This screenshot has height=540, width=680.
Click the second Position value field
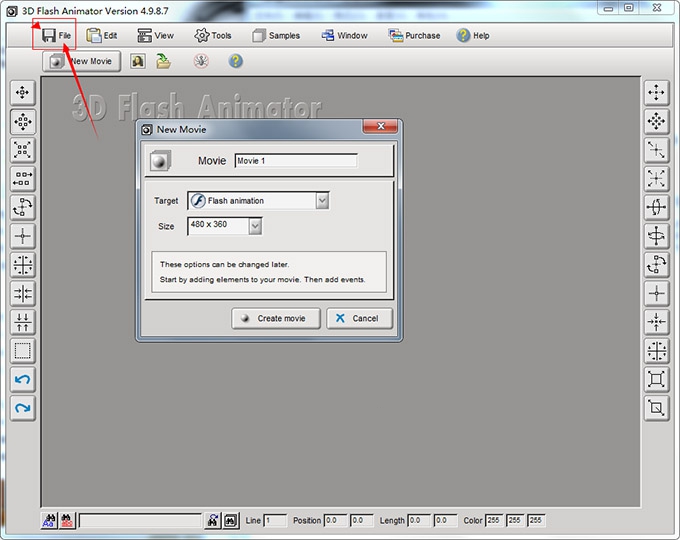(x=361, y=520)
